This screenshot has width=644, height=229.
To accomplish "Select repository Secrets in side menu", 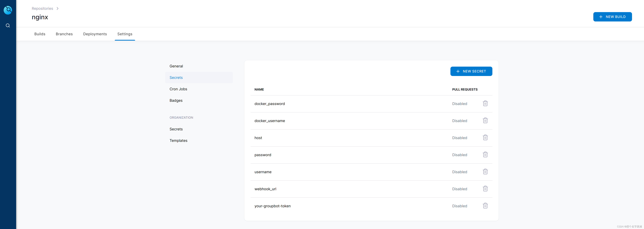I will point(199,78).
